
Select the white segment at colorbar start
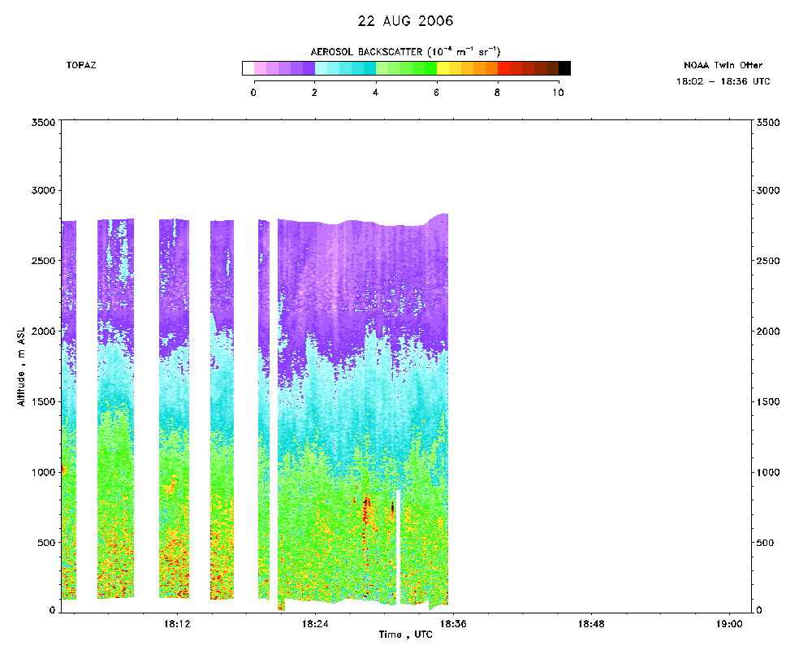pyautogui.click(x=248, y=68)
